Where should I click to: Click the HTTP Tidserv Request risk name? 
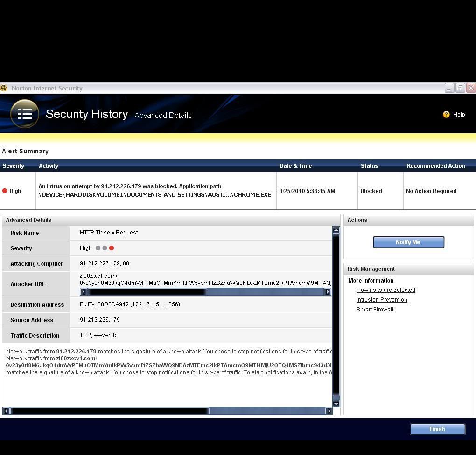coord(109,232)
